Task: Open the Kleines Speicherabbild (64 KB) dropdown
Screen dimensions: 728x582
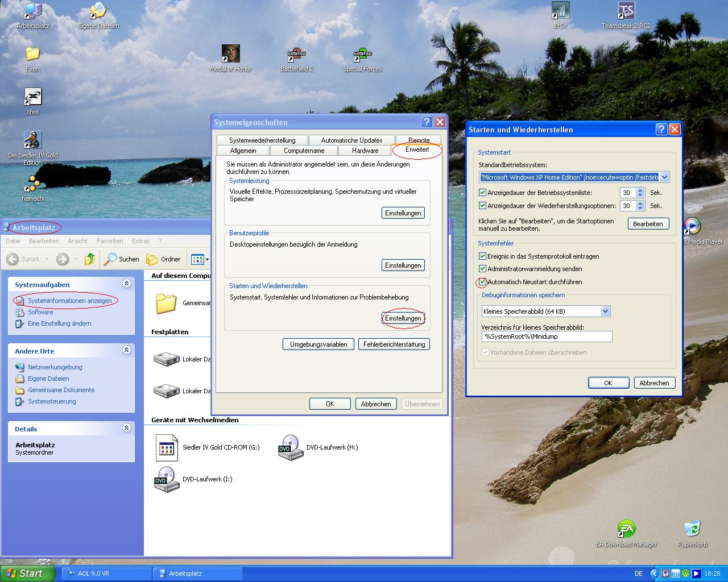Action: click(x=606, y=311)
